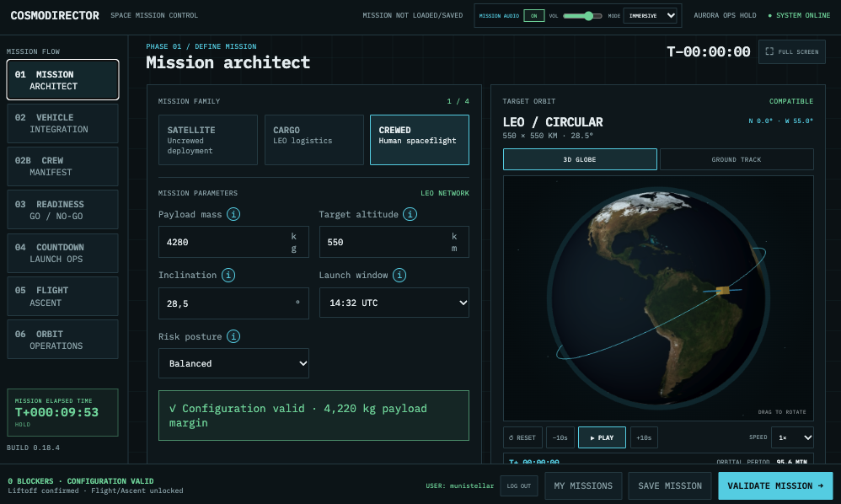Switch to the Ground Track tab
This screenshot has width=841, height=504.
pos(737,159)
